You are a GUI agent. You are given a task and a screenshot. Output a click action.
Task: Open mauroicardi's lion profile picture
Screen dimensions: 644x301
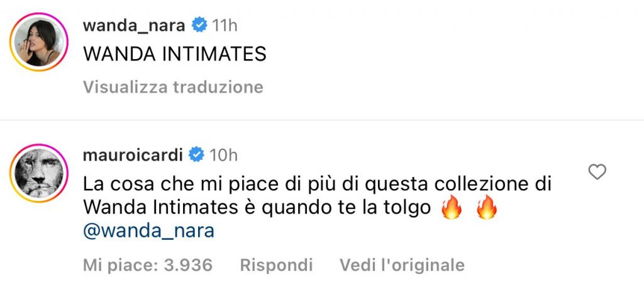[39, 173]
